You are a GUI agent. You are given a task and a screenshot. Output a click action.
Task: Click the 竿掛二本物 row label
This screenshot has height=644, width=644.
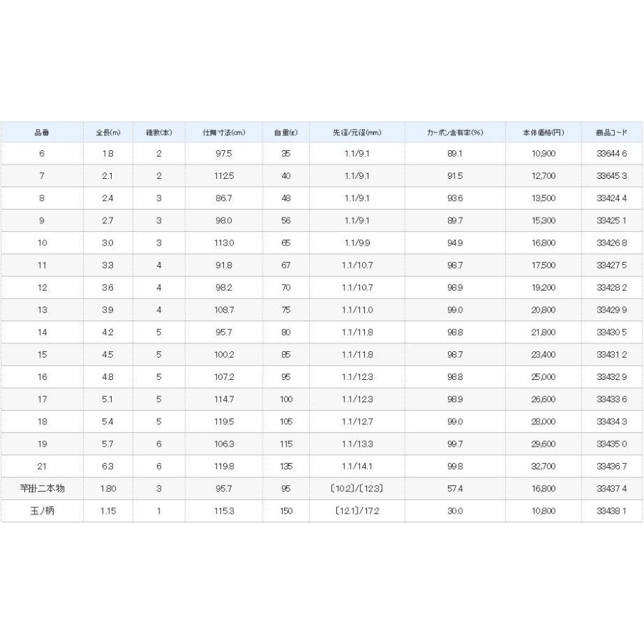pos(42,489)
